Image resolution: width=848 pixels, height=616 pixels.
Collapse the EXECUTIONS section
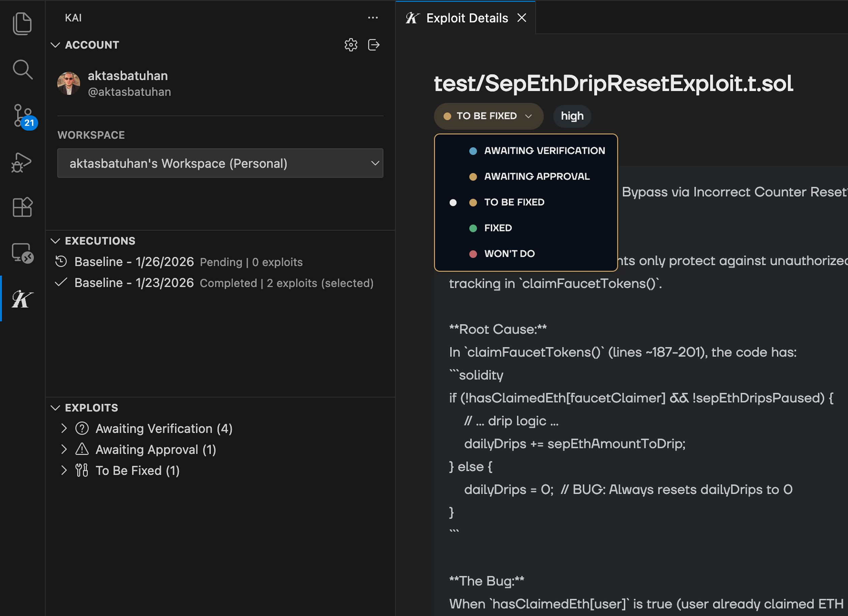point(56,241)
